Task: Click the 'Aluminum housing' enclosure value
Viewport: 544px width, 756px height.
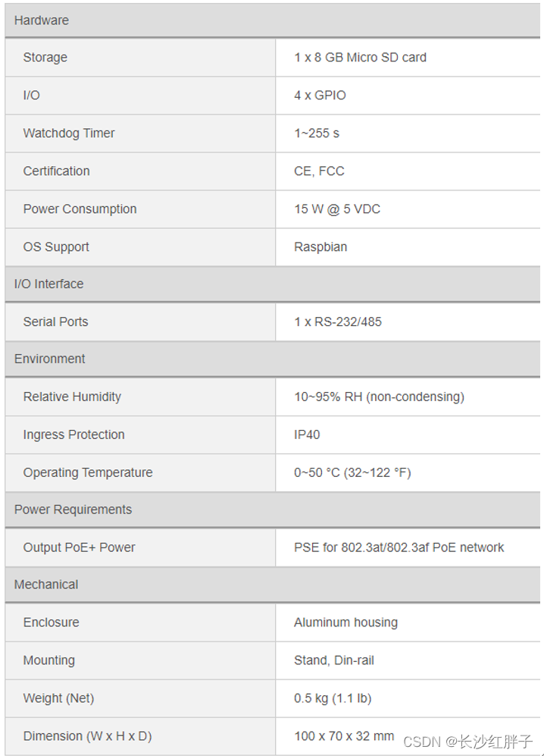Action: coord(345,623)
